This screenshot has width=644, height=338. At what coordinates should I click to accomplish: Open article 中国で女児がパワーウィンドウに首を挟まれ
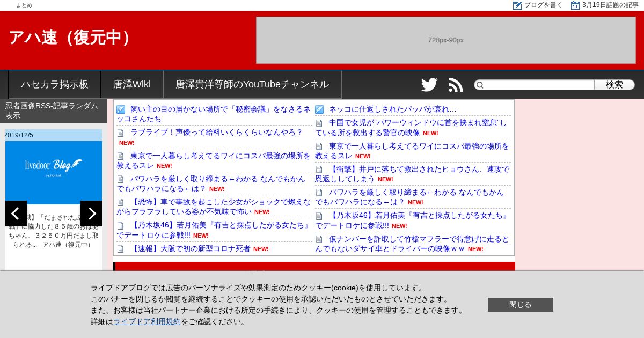coord(411,127)
